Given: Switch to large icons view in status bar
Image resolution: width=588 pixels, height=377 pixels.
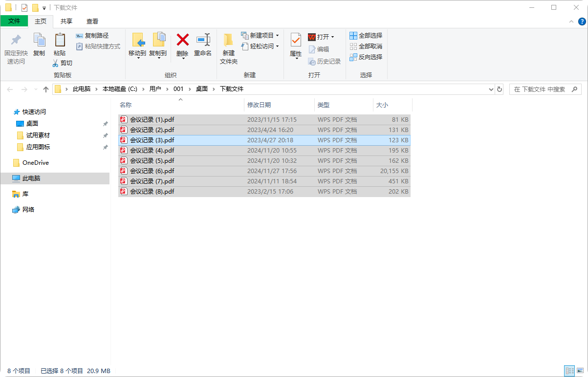Looking at the screenshot, I should [x=580, y=371].
